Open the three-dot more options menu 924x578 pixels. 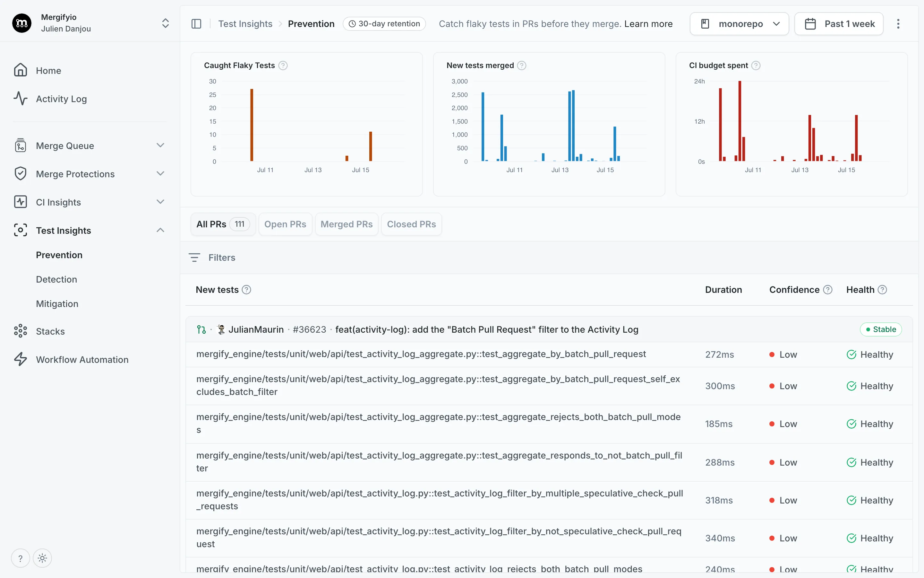pos(898,24)
